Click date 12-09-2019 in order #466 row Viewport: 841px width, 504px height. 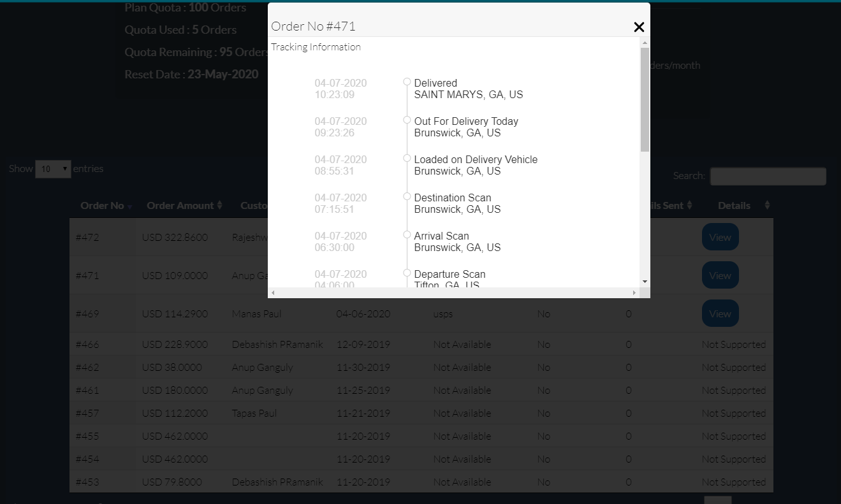(x=363, y=344)
